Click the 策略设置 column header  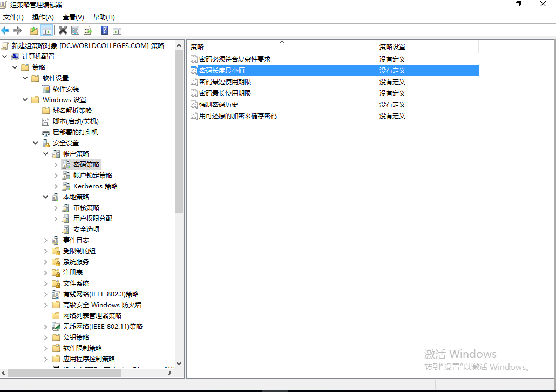(426, 46)
